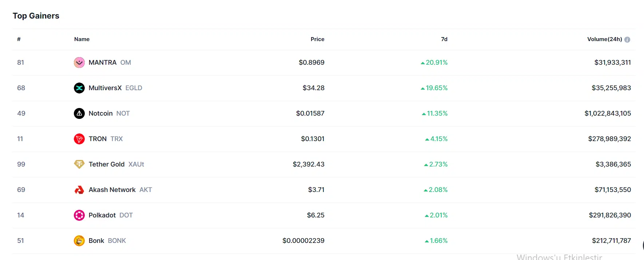Click the Tether Gold logo icon
This screenshot has height=260, width=644.
pyautogui.click(x=79, y=164)
